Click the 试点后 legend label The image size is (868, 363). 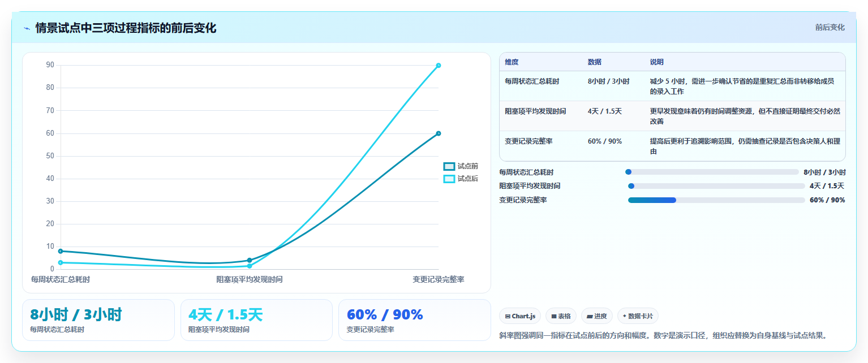468,179
